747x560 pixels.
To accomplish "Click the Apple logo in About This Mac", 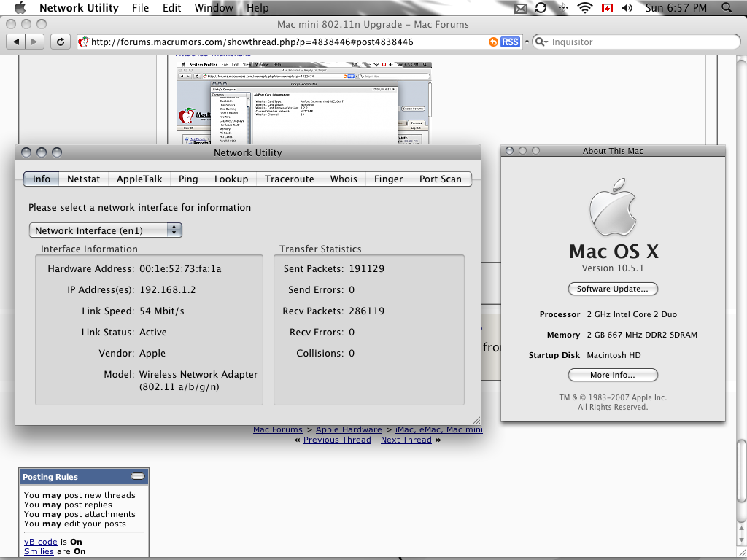I will tap(613, 206).
